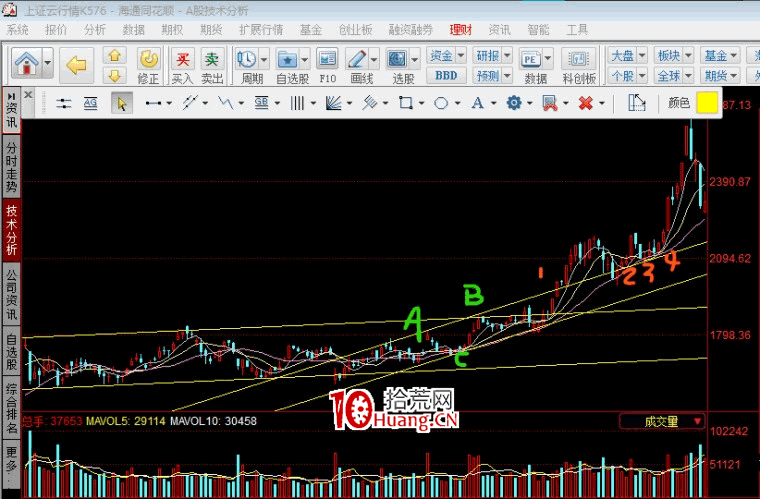Click the 画线 pencil icon
The width and height of the screenshot is (760, 499).
pos(357,59)
